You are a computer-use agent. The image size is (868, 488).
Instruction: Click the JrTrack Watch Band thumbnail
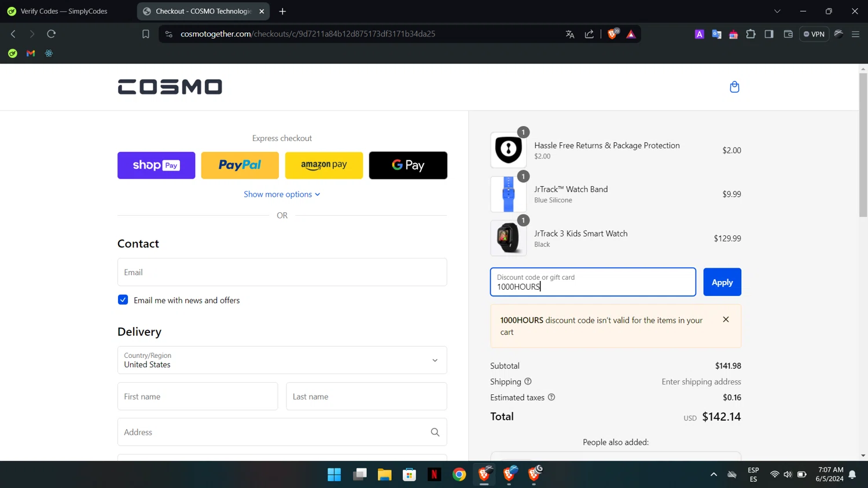tap(508, 194)
